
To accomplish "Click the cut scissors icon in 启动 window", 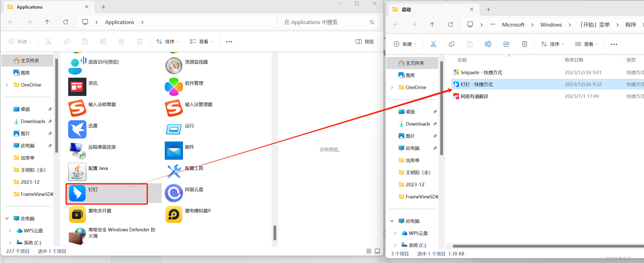I will [x=433, y=44].
